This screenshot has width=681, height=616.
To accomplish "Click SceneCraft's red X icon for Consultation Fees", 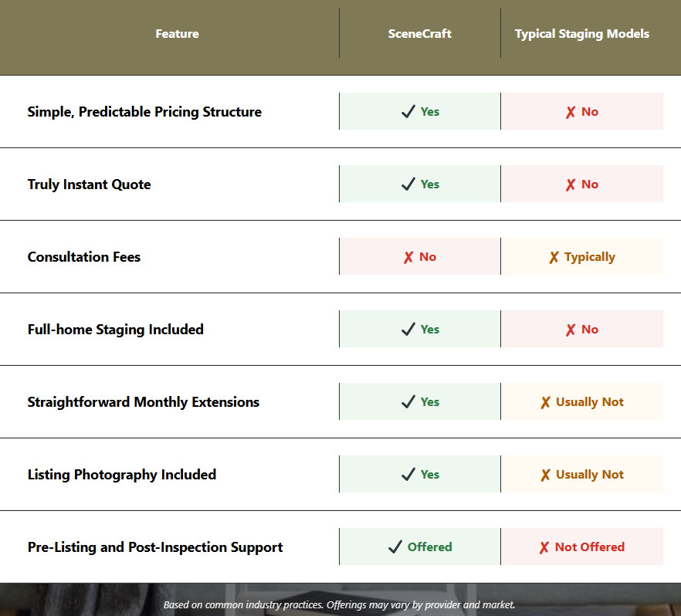I will pyautogui.click(x=408, y=257).
